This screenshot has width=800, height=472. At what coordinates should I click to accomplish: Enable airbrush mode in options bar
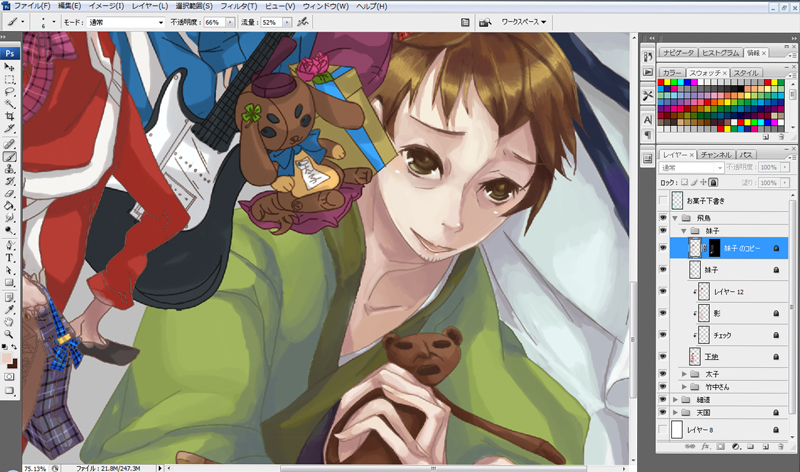click(303, 22)
